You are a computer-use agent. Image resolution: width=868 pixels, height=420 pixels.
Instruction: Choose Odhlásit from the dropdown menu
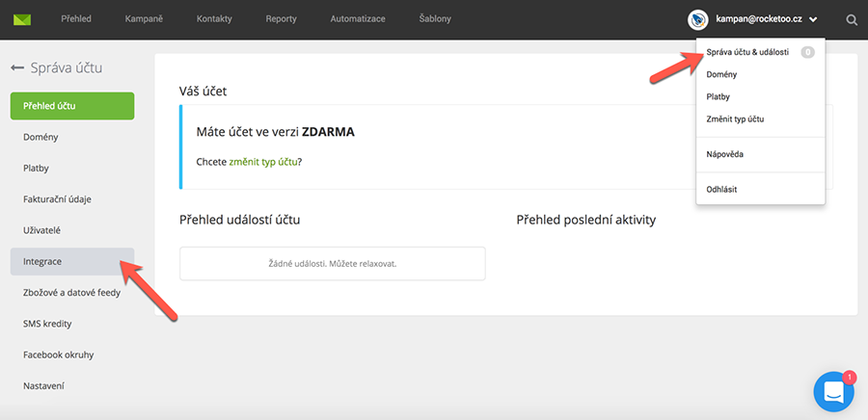722,189
